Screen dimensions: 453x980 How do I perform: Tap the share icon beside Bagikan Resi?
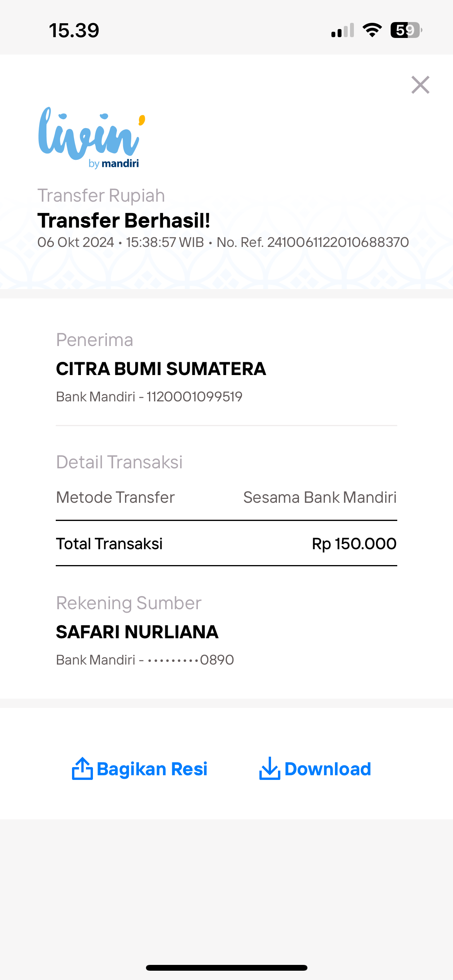point(82,768)
